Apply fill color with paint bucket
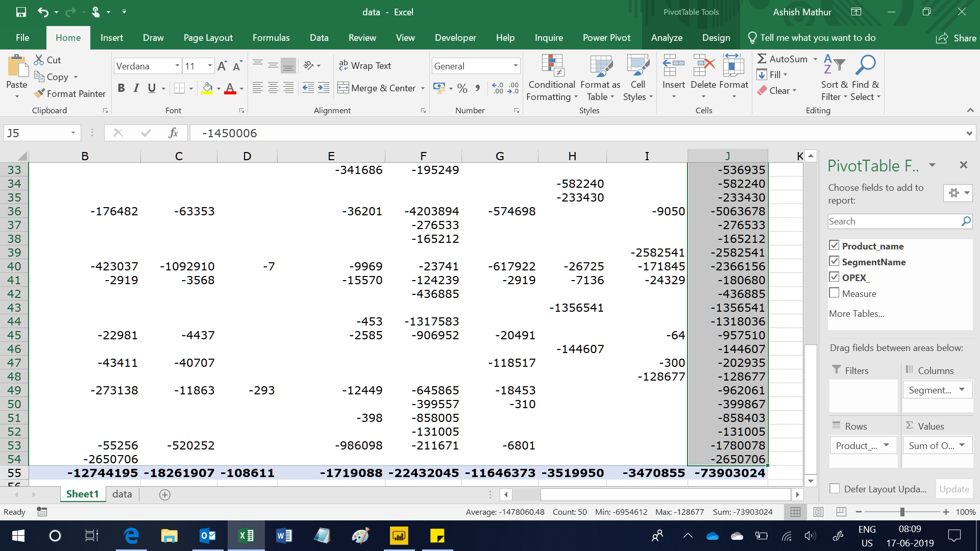Screen dimensions: 980x551 (x=207, y=88)
